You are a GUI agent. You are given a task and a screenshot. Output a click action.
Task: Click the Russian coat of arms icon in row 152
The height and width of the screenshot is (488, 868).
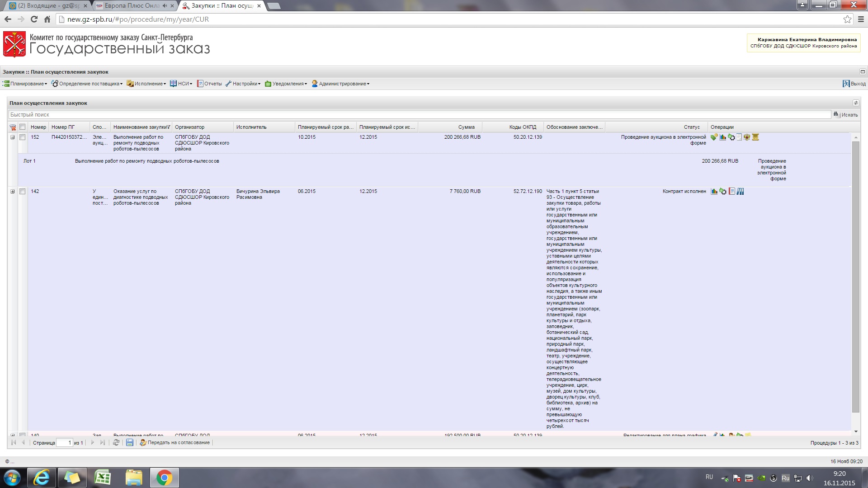click(747, 137)
